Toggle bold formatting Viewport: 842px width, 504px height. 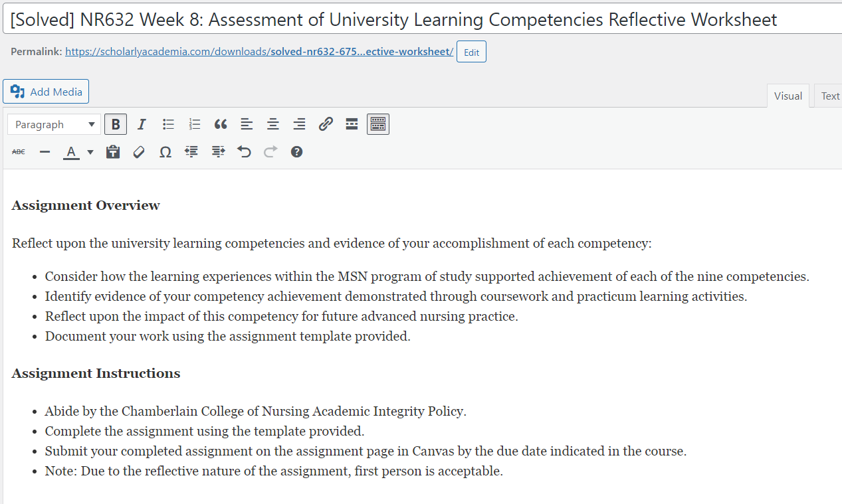click(116, 124)
